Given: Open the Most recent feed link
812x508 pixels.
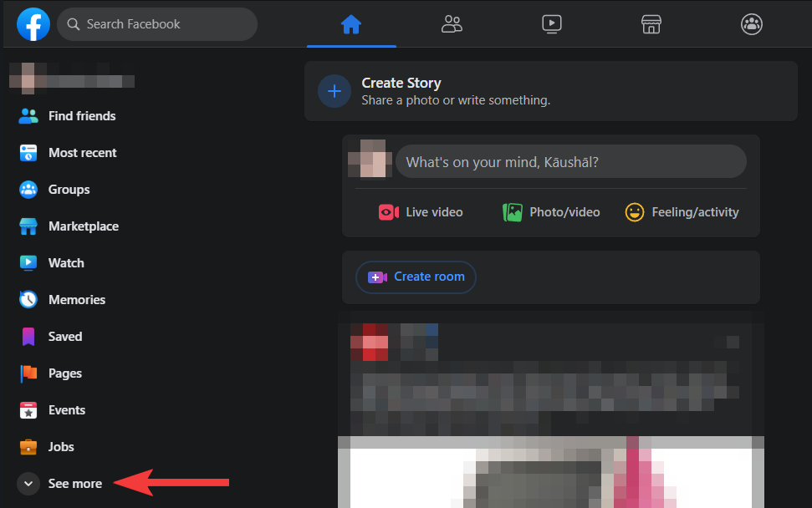Looking at the screenshot, I should [x=82, y=153].
